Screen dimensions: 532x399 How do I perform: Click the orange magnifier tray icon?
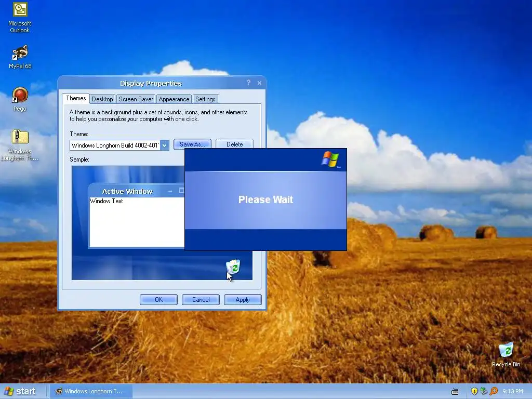tap(494, 391)
